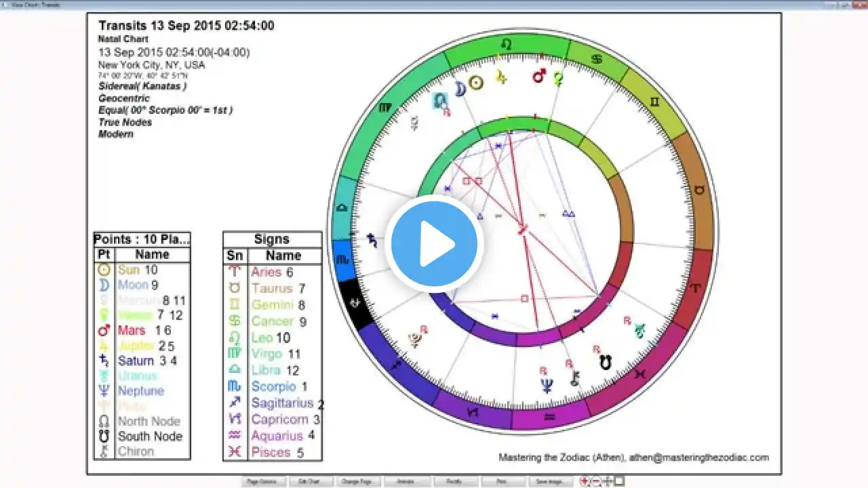868x488 pixels.
Task: Click 'Mars' in the Points table
Action: [132, 331]
